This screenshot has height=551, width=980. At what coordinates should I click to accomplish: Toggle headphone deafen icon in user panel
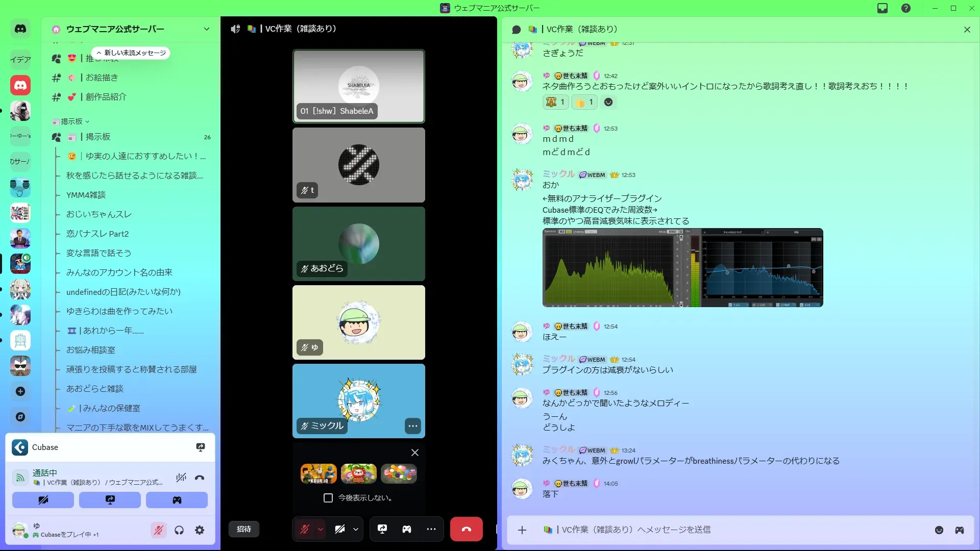click(x=179, y=531)
